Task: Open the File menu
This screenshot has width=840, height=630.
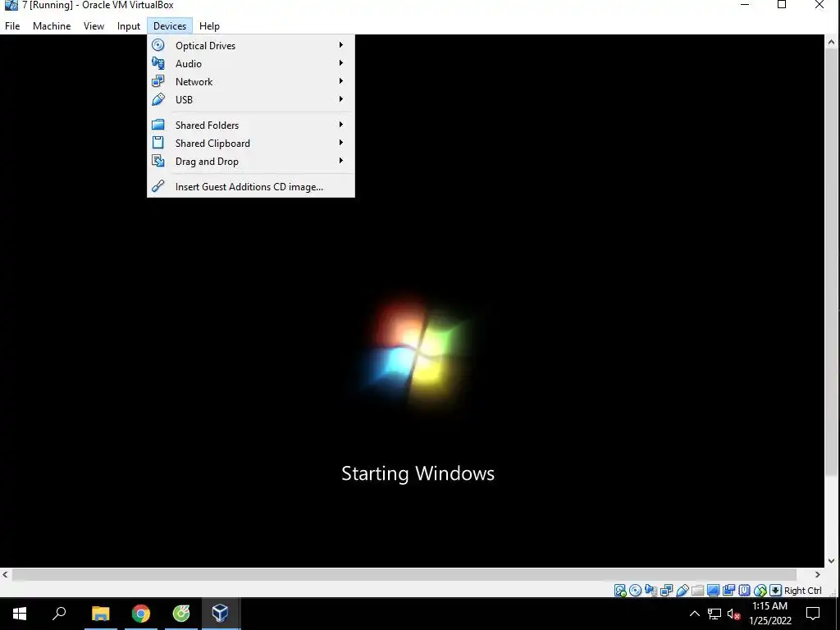Action: [x=12, y=25]
